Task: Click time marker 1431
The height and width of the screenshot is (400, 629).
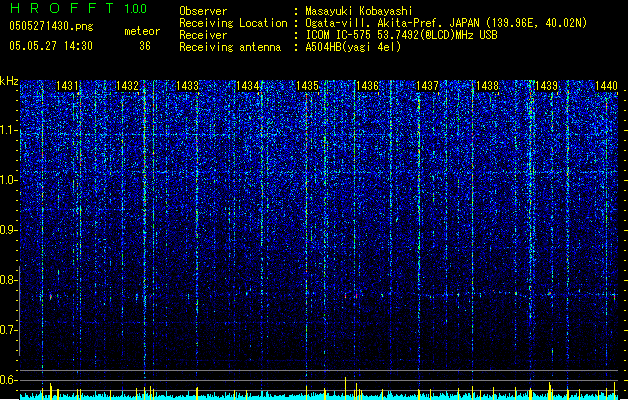Action: click(x=67, y=86)
